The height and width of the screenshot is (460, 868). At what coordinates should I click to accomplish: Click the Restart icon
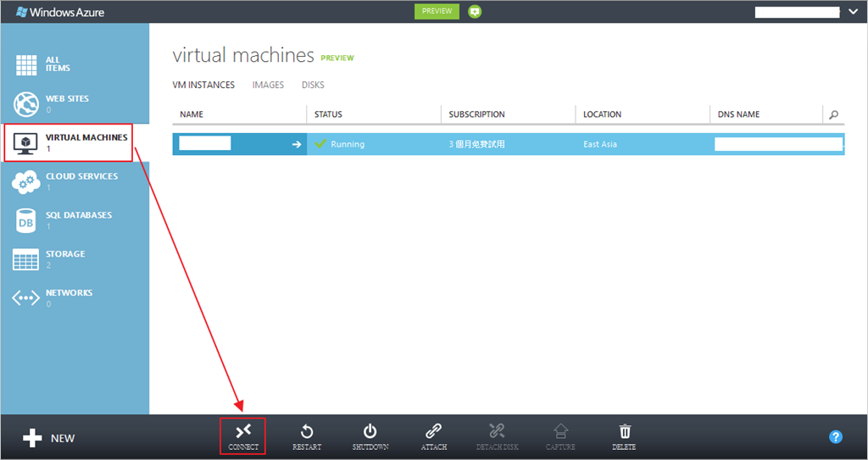tap(307, 431)
